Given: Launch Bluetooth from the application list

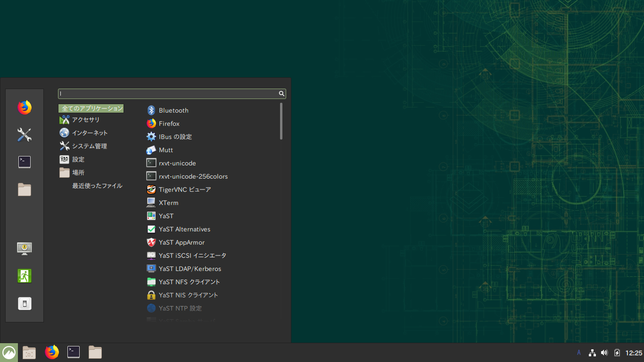Looking at the screenshot, I should pyautogui.click(x=167, y=110).
